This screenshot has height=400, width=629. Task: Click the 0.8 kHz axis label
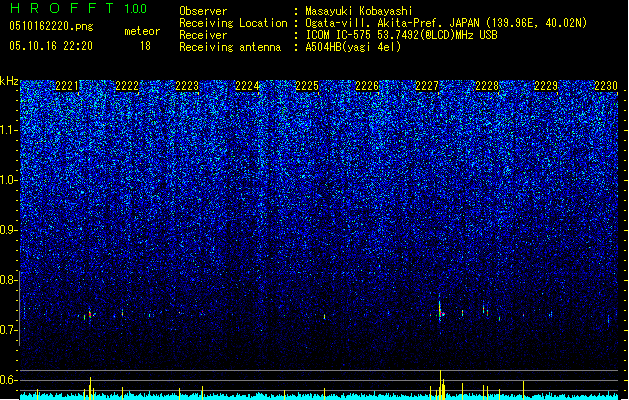click(9, 280)
